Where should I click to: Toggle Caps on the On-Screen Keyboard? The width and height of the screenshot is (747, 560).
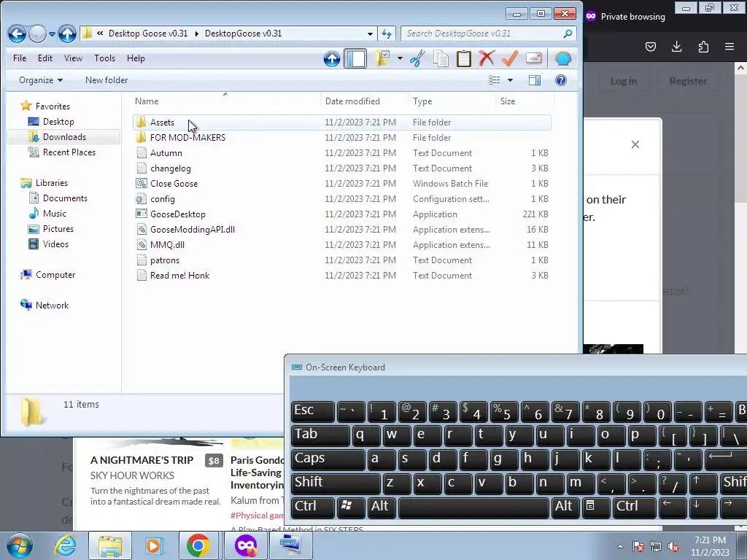pyautogui.click(x=328, y=459)
